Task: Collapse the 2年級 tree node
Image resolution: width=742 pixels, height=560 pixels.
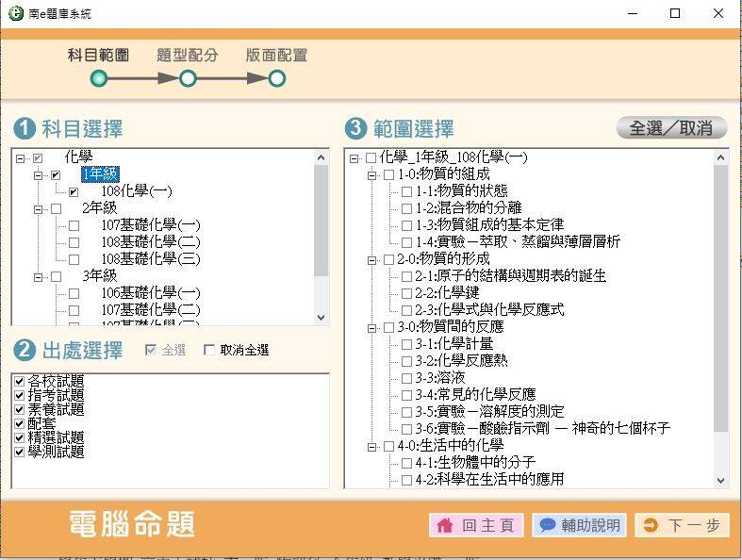Action: tap(38, 209)
